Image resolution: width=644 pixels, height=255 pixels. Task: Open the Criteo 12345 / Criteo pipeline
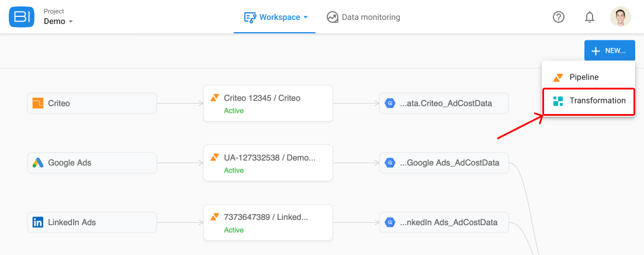click(268, 104)
